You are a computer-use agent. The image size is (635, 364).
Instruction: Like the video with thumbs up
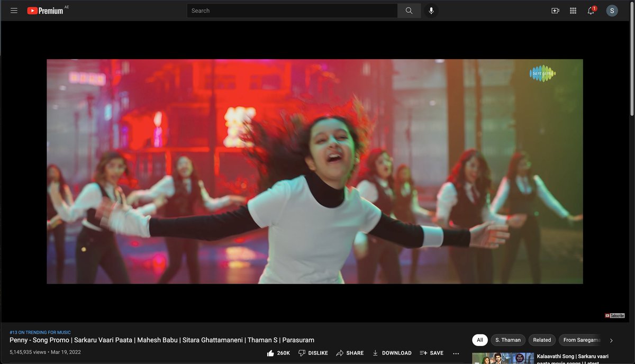278,353
